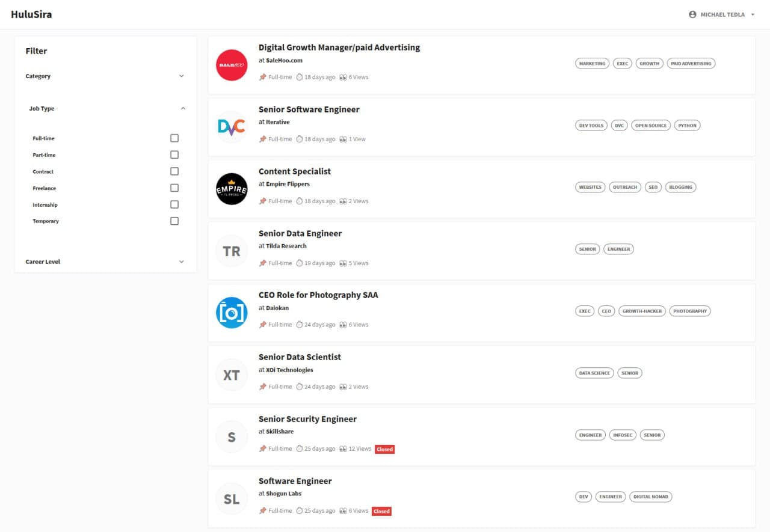This screenshot has height=532, width=770.
Task: Click the user account icon beside Michael Tedla
Action: coord(692,14)
